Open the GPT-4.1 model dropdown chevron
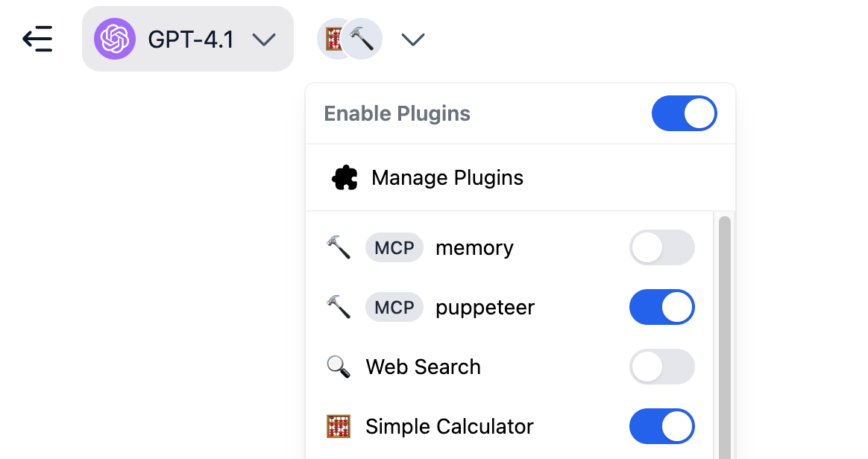Image resolution: width=868 pixels, height=459 pixels. click(265, 39)
